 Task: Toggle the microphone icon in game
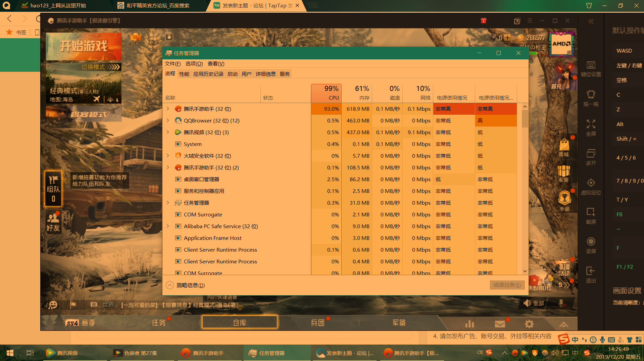[x=561, y=303]
